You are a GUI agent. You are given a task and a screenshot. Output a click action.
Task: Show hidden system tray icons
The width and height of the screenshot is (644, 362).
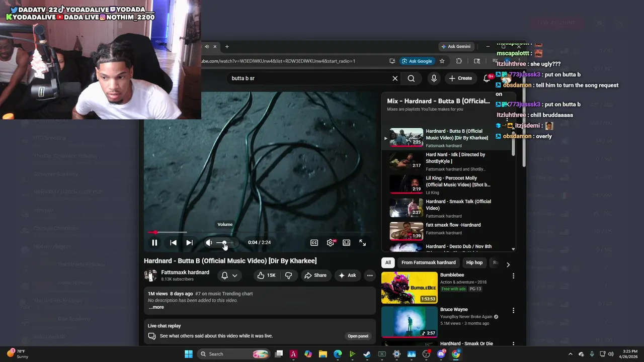pos(570,354)
